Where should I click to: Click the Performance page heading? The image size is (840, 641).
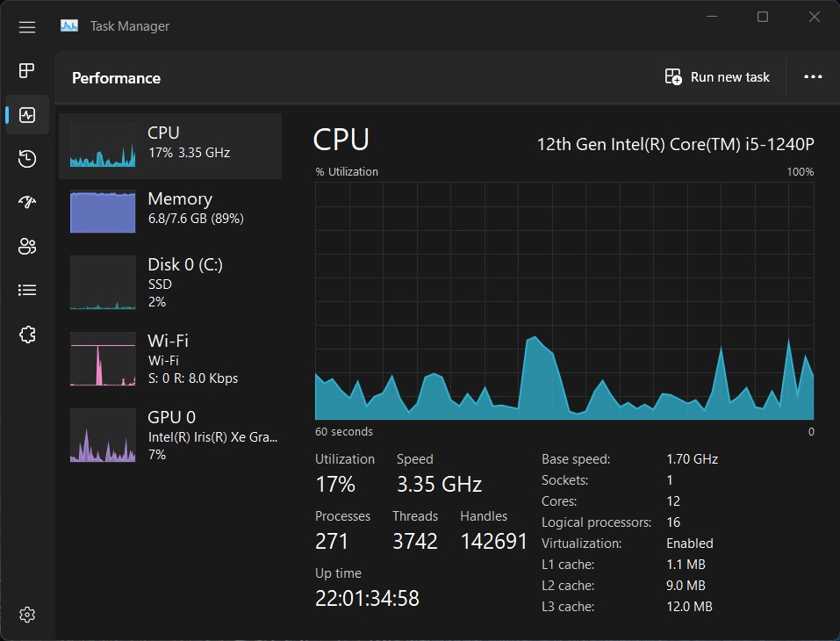click(x=116, y=77)
